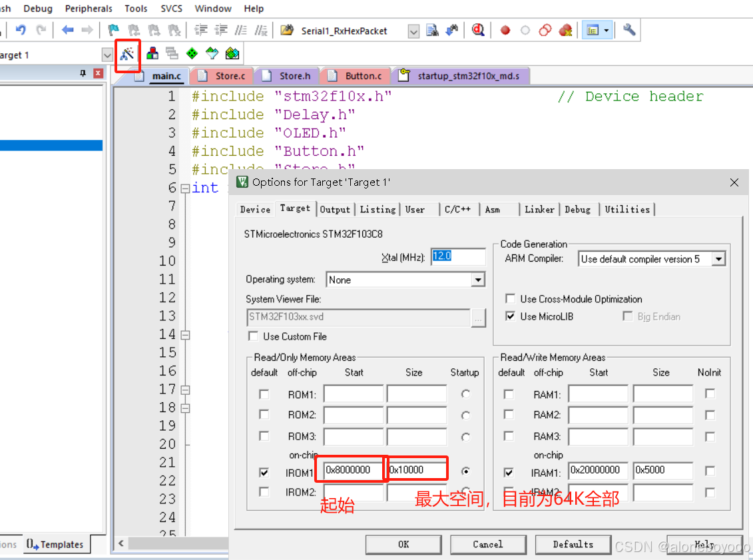Image resolution: width=753 pixels, height=560 pixels.
Task: Click the IRAM1 Size field
Action: [x=662, y=470]
